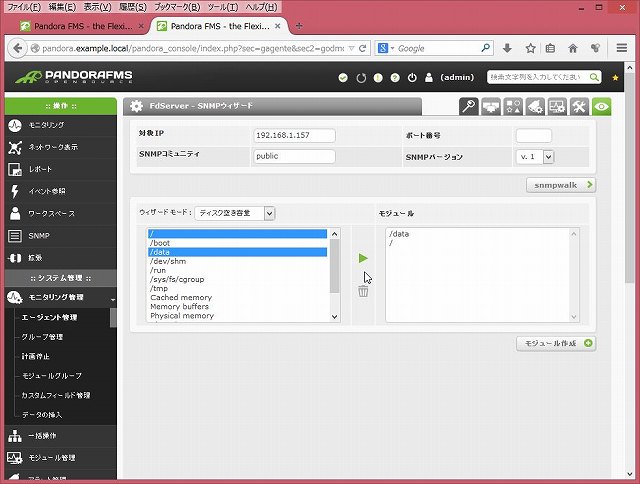
Task: Open bulk operations menu in sidebar
Action: pyautogui.click(x=60, y=436)
